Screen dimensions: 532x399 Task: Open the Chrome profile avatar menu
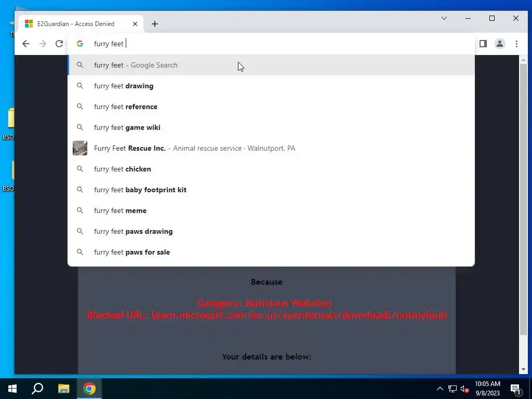500,44
